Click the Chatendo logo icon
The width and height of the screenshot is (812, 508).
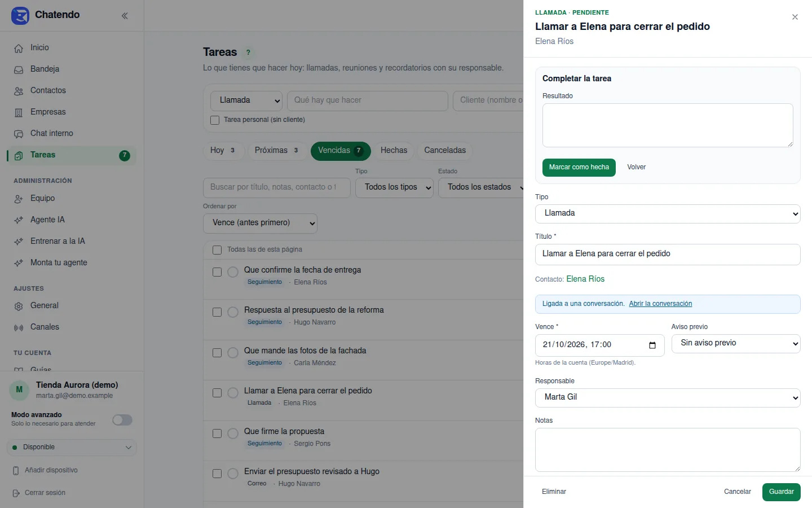(20, 15)
